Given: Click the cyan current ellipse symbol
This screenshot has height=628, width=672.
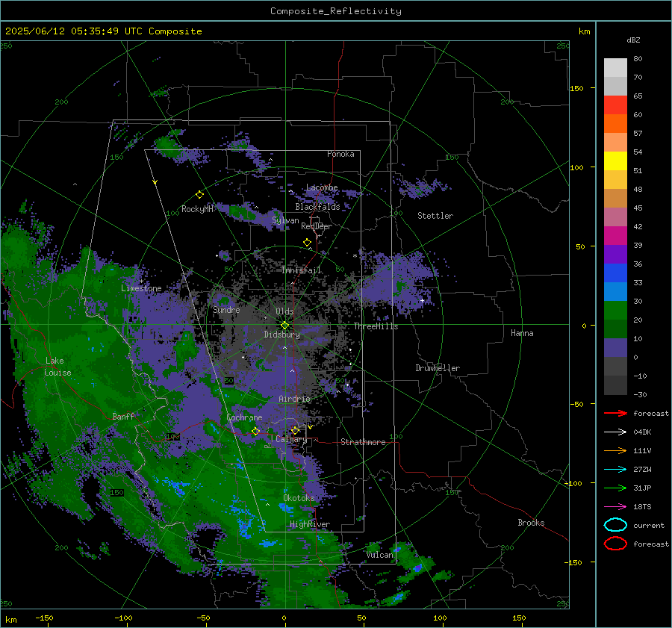Looking at the screenshot, I should 615,525.
